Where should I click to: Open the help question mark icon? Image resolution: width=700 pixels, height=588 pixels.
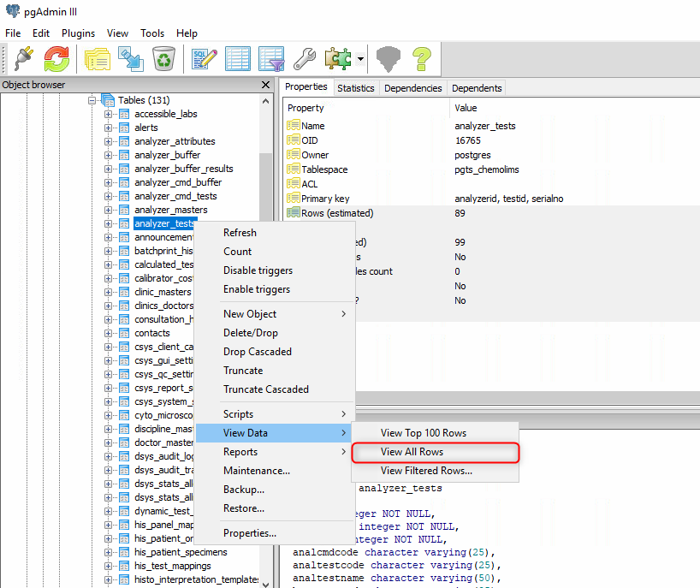[421, 58]
